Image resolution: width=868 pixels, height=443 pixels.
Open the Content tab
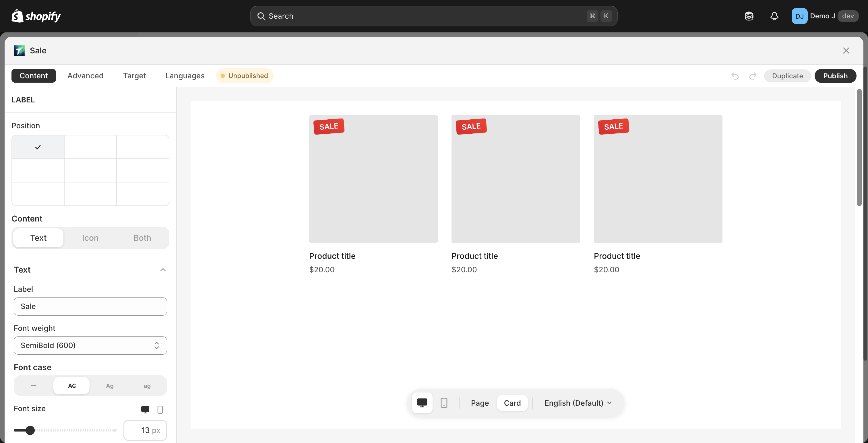click(x=34, y=75)
